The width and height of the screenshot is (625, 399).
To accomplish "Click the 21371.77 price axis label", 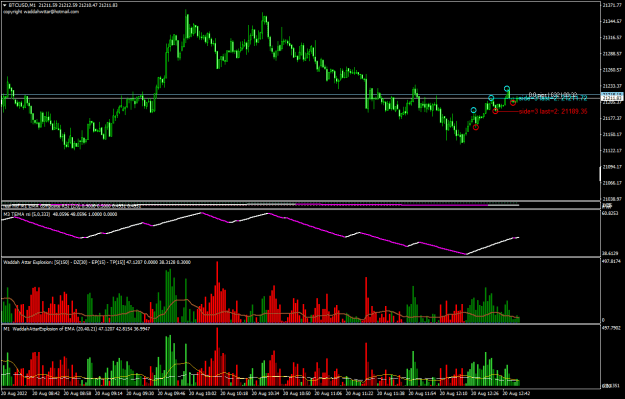I will pyautogui.click(x=612, y=5).
